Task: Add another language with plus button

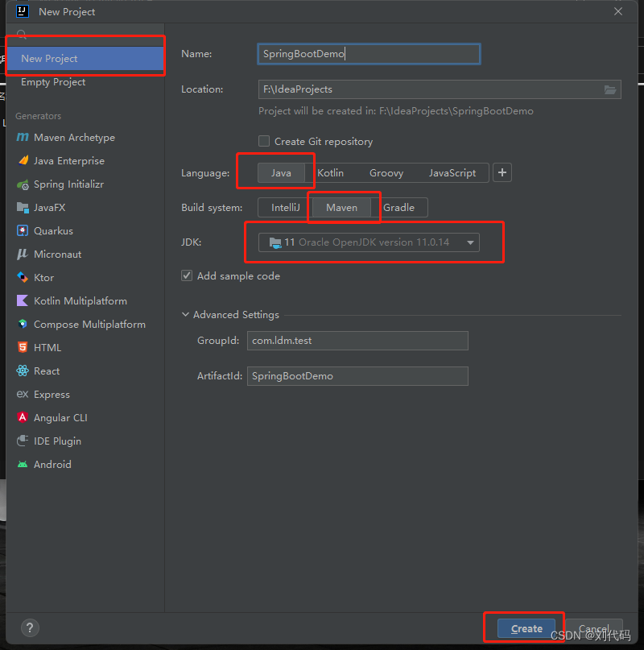Action: pyautogui.click(x=502, y=173)
